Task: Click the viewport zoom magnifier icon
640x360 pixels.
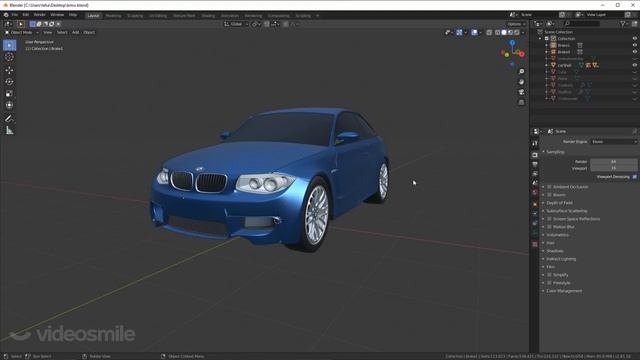Action: 521,71
